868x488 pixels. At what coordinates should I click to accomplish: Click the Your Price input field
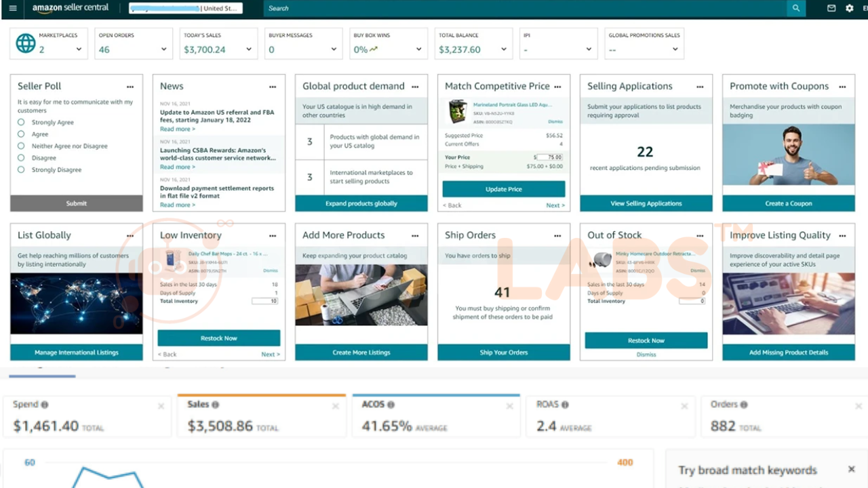[x=550, y=157]
